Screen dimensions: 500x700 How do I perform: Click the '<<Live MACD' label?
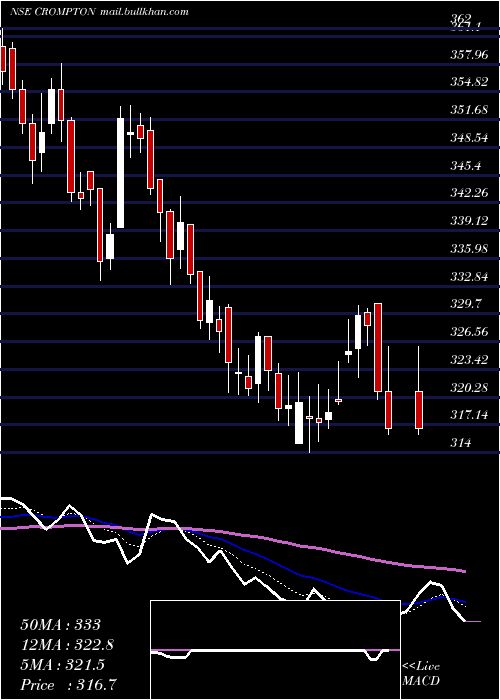click(421, 673)
